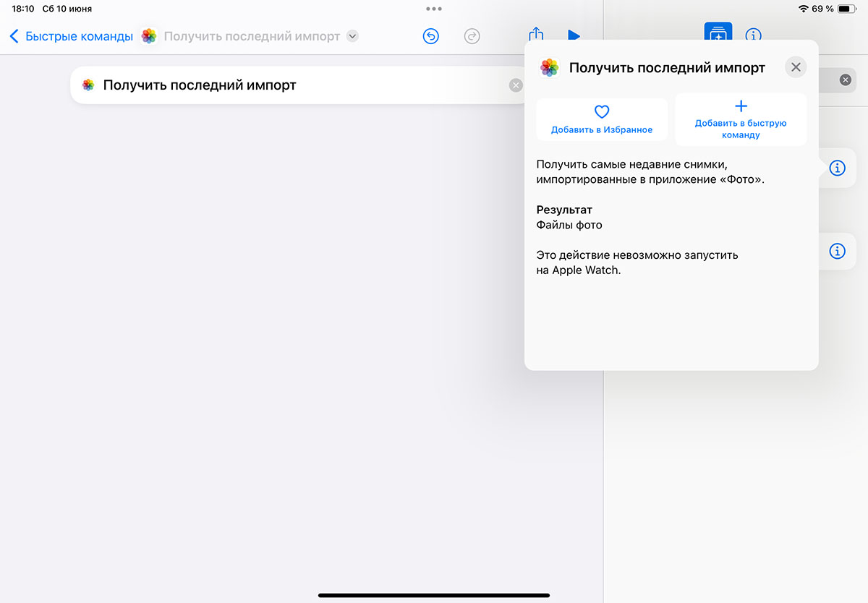Tap the home indicator bar
Image resolution: width=868 pixels, height=603 pixels.
coord(434,595)
